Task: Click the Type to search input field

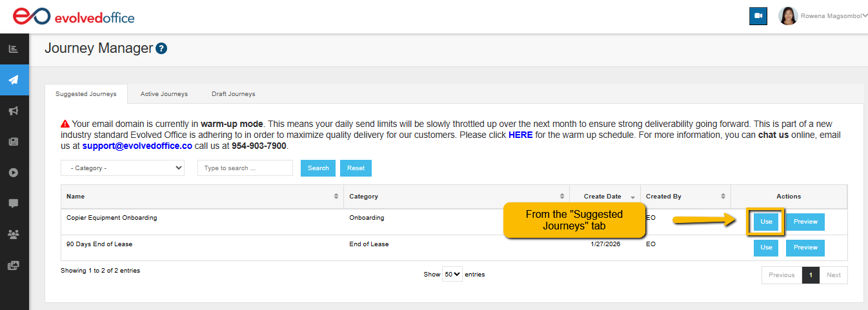Action: point(245,168)
